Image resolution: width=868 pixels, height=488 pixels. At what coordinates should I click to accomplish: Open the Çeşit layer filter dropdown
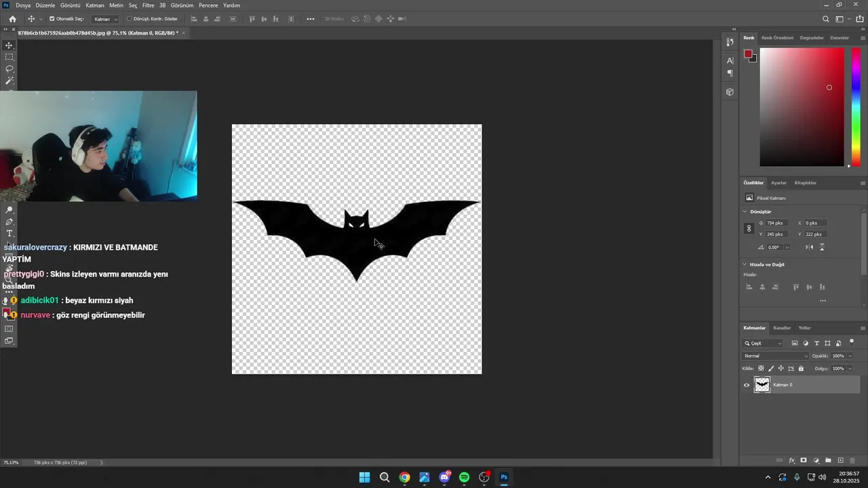pos(763,344)
